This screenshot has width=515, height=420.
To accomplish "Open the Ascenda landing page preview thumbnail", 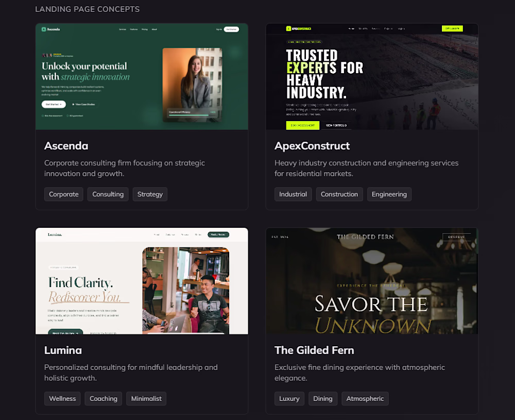I will [x=142, y=77].
